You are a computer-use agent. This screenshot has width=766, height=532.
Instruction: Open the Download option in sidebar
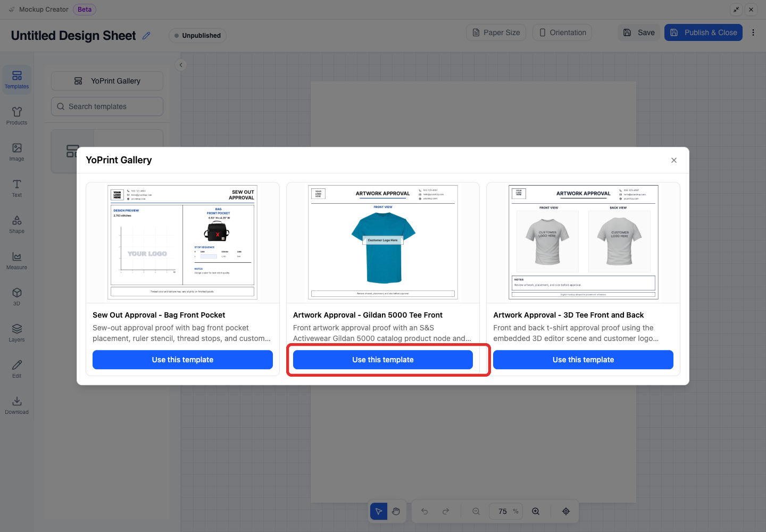(x=17, y=405)
